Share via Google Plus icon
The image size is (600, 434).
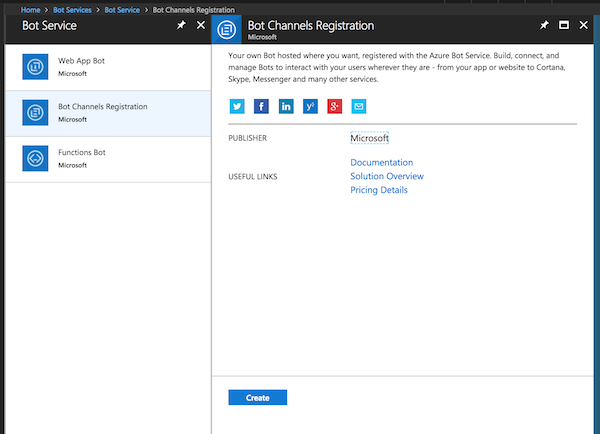334,106
